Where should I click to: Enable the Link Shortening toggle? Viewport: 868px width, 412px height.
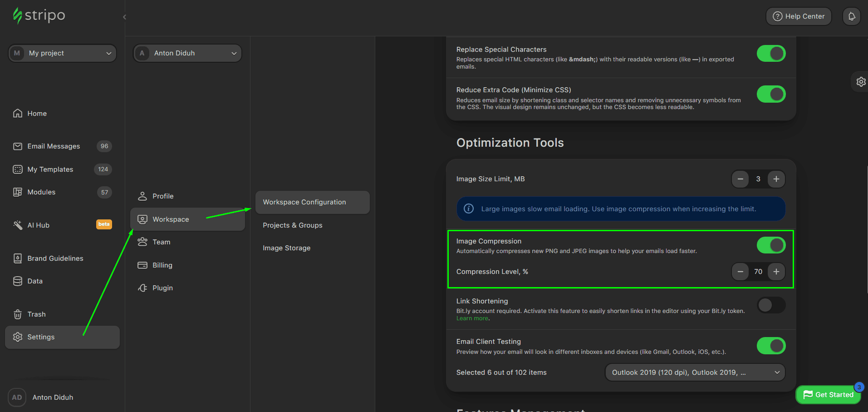(771, 305)
